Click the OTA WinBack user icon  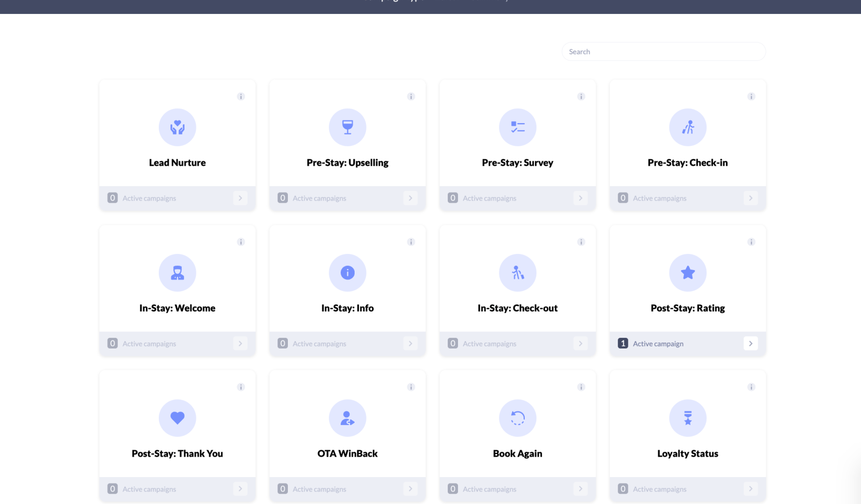pos(348,418)
